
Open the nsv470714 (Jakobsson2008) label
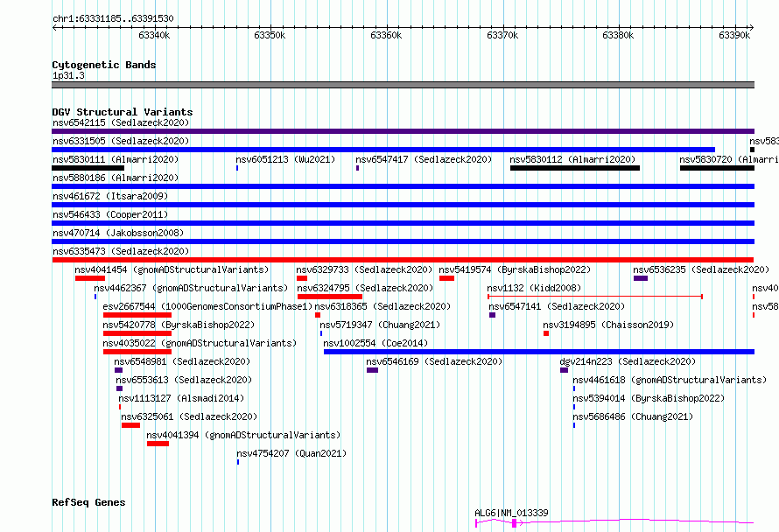point(118,233)
